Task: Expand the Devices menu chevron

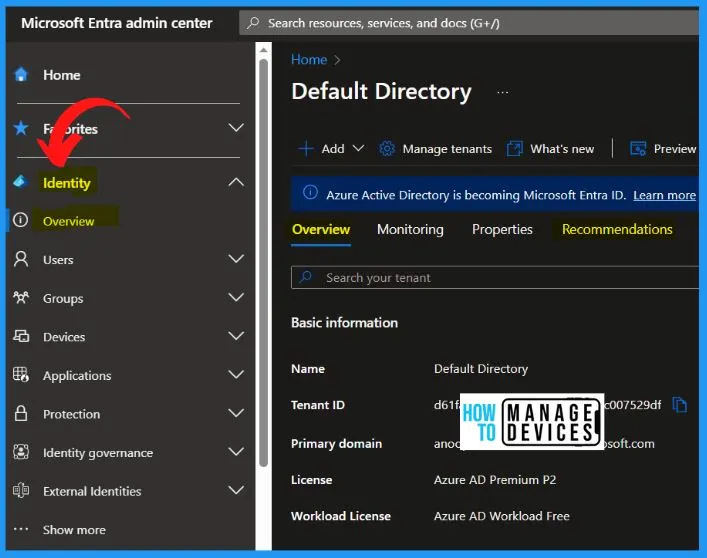Action: coord(236,336)
